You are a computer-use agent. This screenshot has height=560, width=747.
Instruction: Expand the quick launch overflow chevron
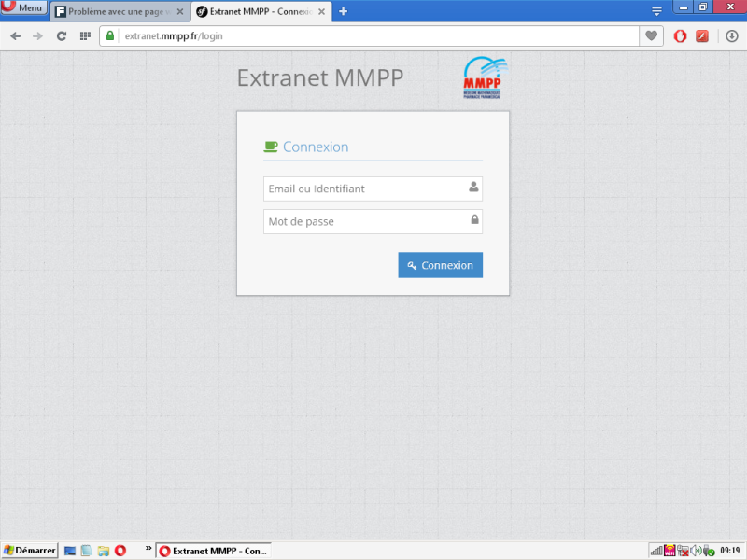(148, 548)
